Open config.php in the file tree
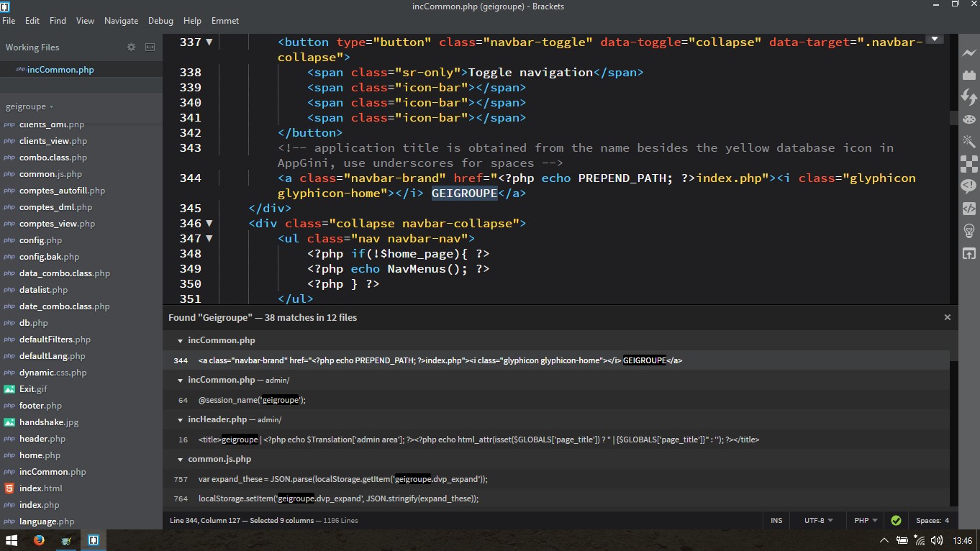 pyautogui.click(x=41, y=240)
